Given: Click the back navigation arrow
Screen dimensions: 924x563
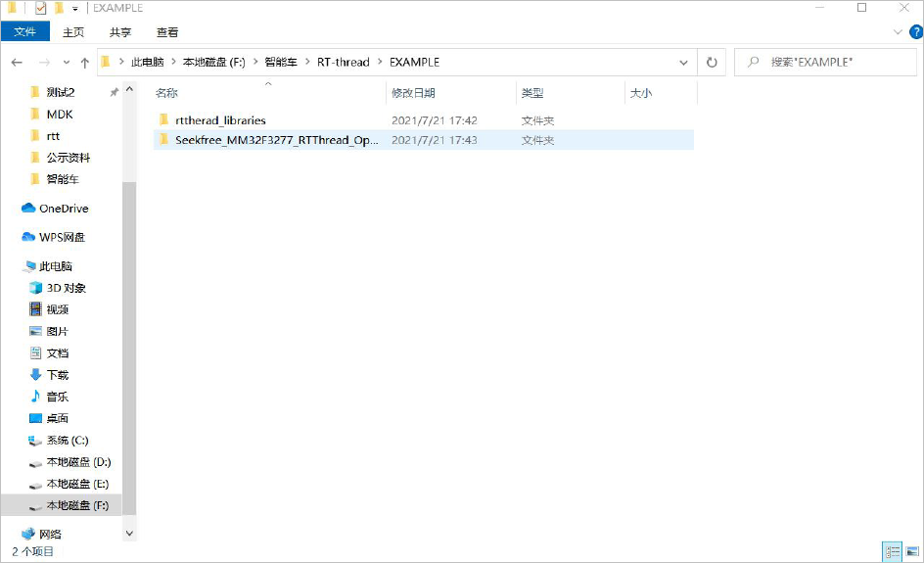Looking at the screenshot, I should click(x=17, y=63).
